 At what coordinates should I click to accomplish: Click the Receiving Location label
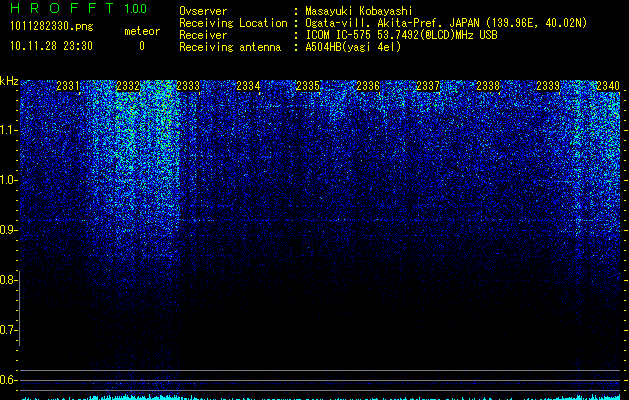point(233,23)
